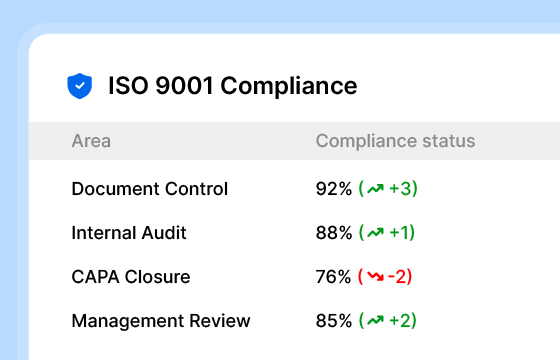Click the upward trend arrow in Management Review row
The image size is (560, 360).
pos(376,320)
